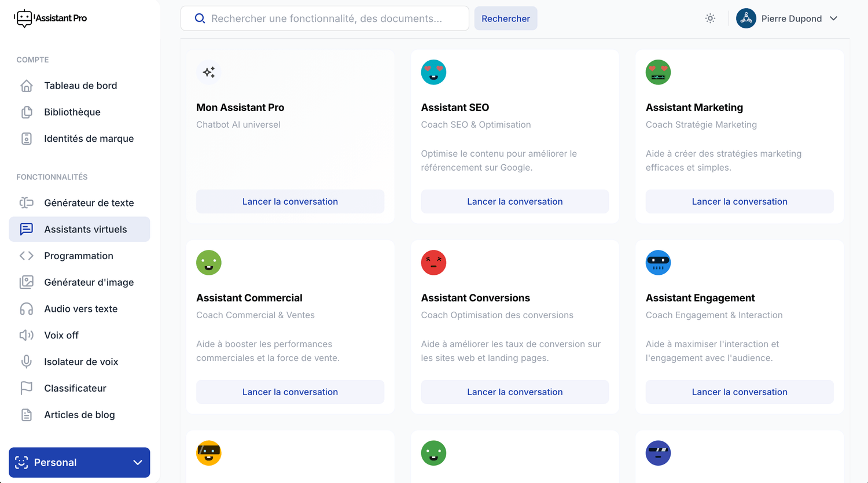Click the home icon beside Tableau de bord
Screen dimensions: 868x483
click(x=27, y=86)
